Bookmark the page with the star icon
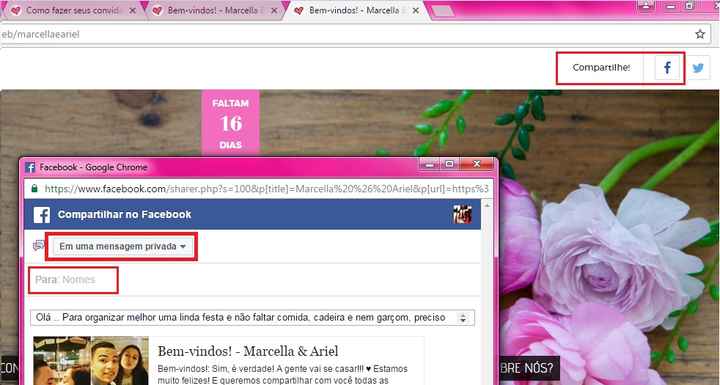The height and width of the screenshot is (385, 720). 700,34
